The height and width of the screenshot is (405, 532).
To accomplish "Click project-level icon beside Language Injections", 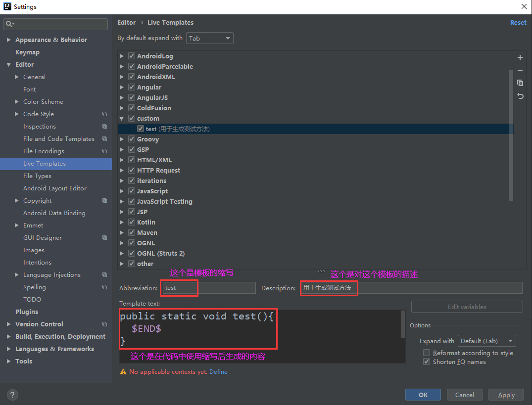I will pos(104,275).
